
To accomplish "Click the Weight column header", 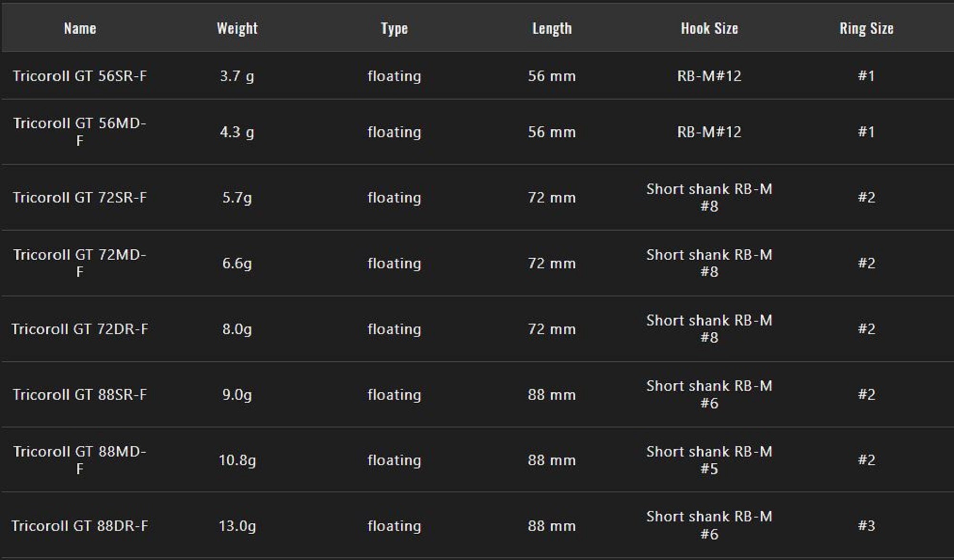I will point(237,29).
